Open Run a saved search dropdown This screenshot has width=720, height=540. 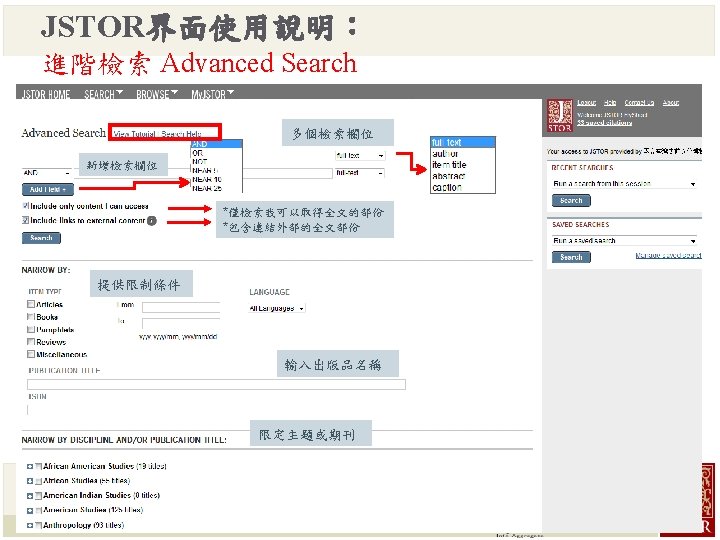pyautogui.click(x=624, y=241)
